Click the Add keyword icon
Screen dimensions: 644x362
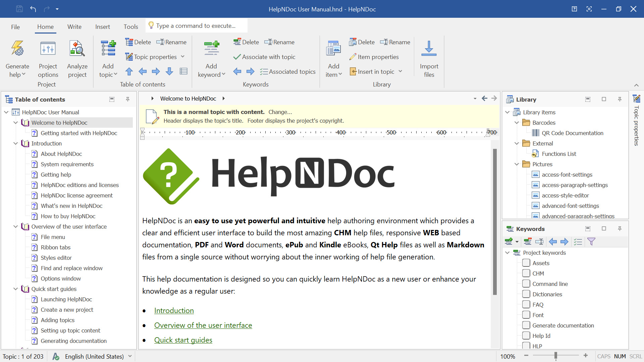click(x=211, y=49)
